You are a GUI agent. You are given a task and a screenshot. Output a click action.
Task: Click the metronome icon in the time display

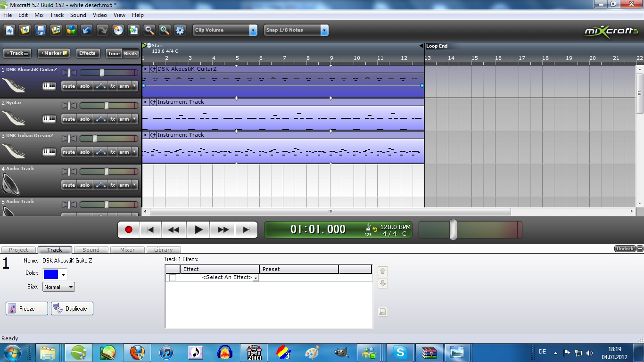tap(368, 227)
